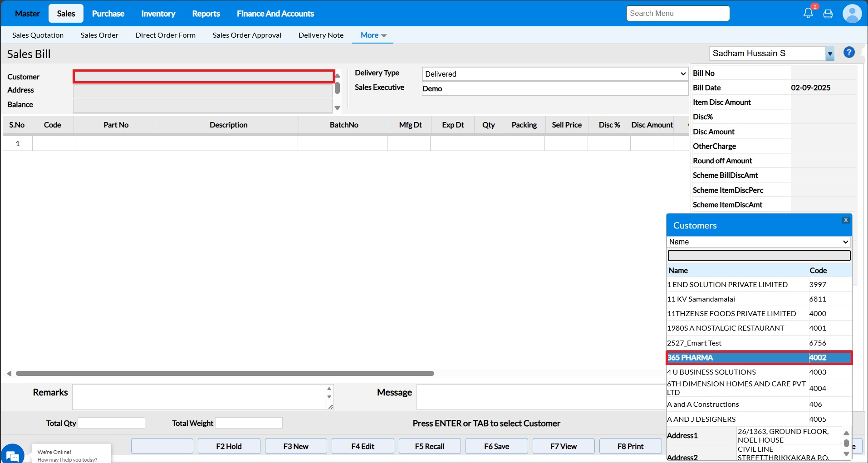Click the F4 Edit button
868x463 pixels.
tap(363, 446)
